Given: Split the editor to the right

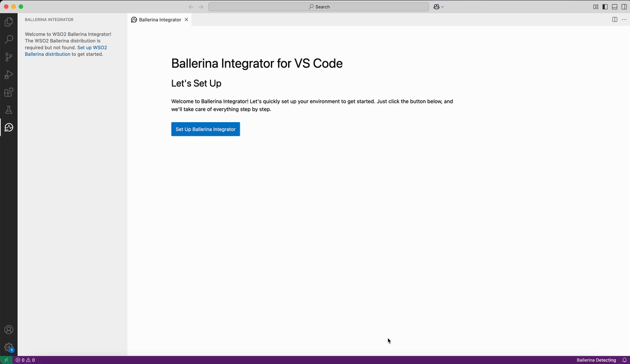Looking at the screenshot, I should (x=615, y=19).
